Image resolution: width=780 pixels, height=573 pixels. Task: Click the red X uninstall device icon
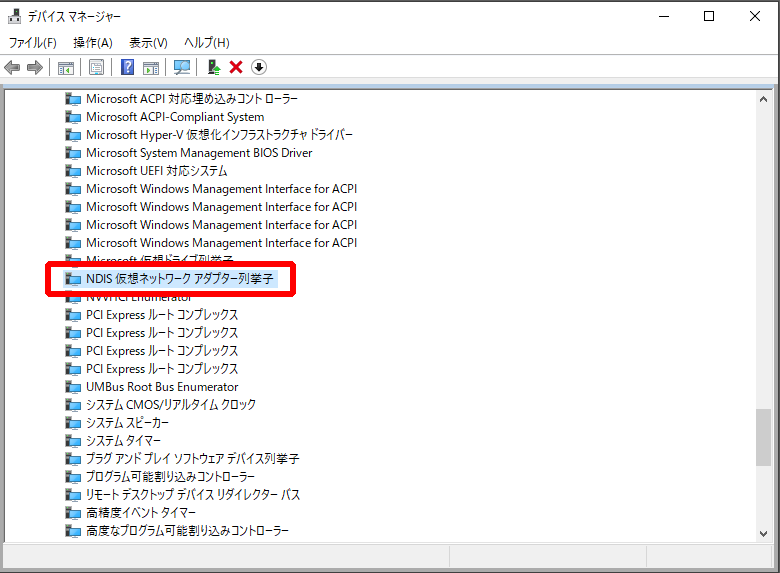(x=236, y=67)
